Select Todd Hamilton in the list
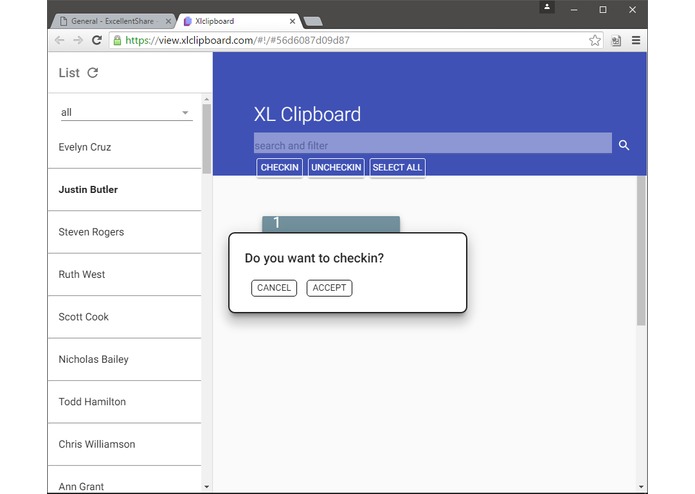 125,402
